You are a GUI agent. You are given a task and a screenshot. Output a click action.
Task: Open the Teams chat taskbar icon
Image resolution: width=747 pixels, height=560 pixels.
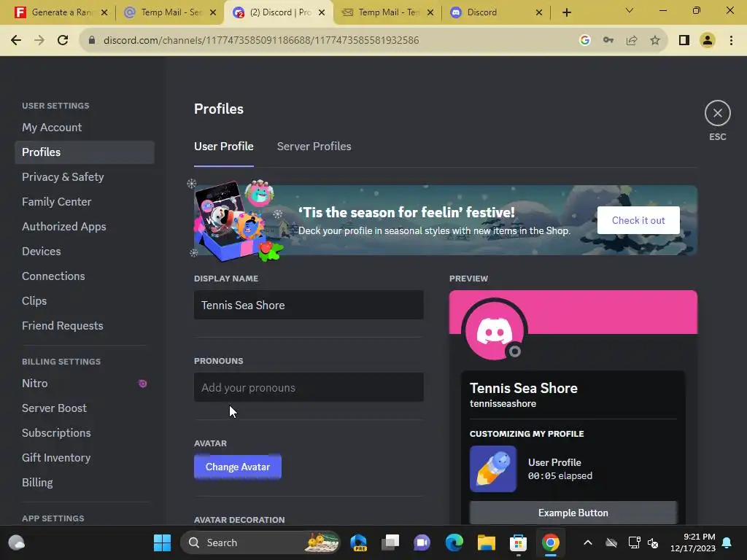click(422, 542)
